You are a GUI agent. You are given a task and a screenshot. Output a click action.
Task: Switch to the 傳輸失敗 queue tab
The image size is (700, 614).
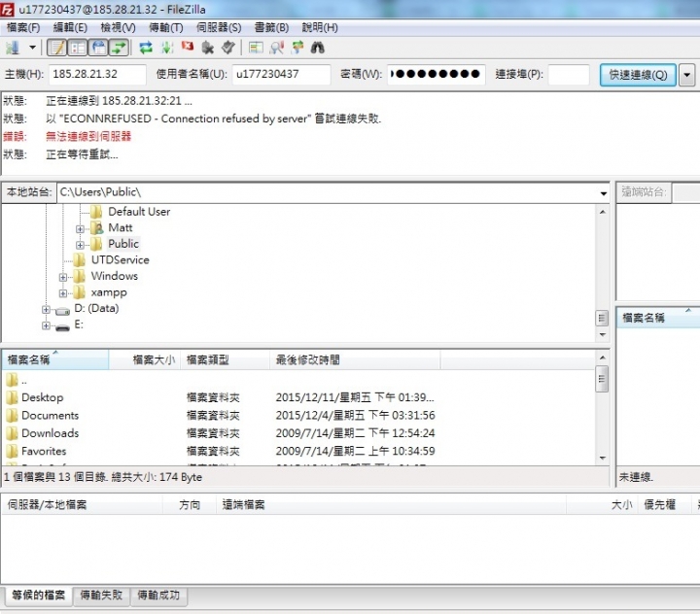[101, 596]
